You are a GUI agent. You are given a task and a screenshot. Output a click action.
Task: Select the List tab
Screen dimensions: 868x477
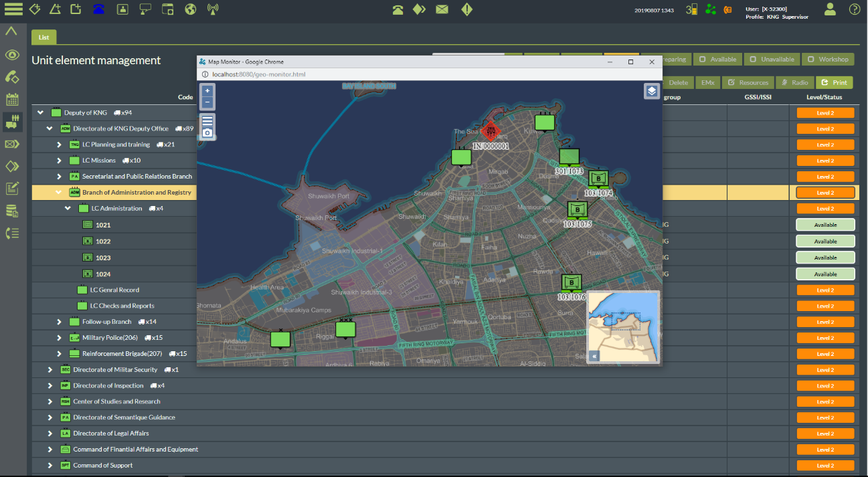tap(44, 37)
